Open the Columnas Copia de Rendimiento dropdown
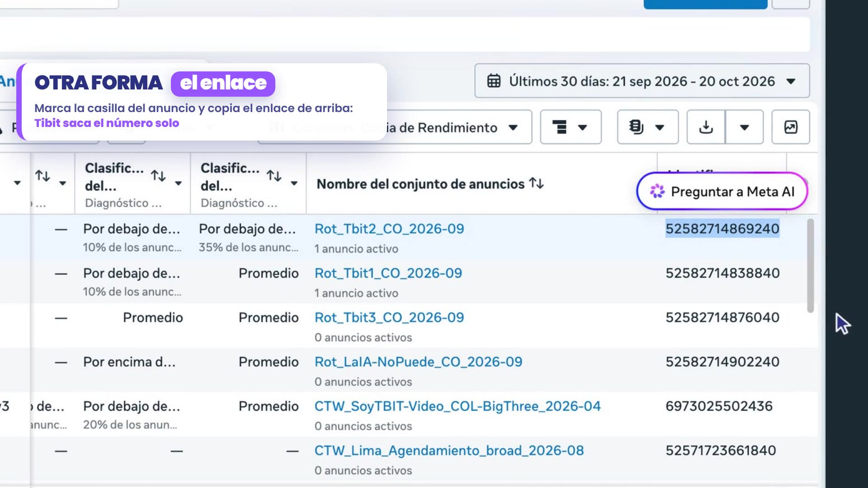This screenshot has width=868, height=488. [395, 127]
